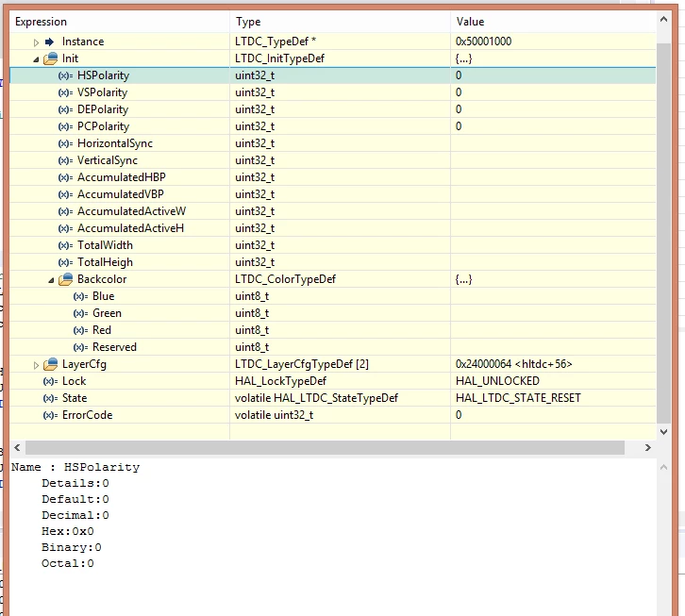Click the HorizontalSync variable icon
Image resolution: width=685 pixels, height=616 pixels.
click(x=65, y=143)
